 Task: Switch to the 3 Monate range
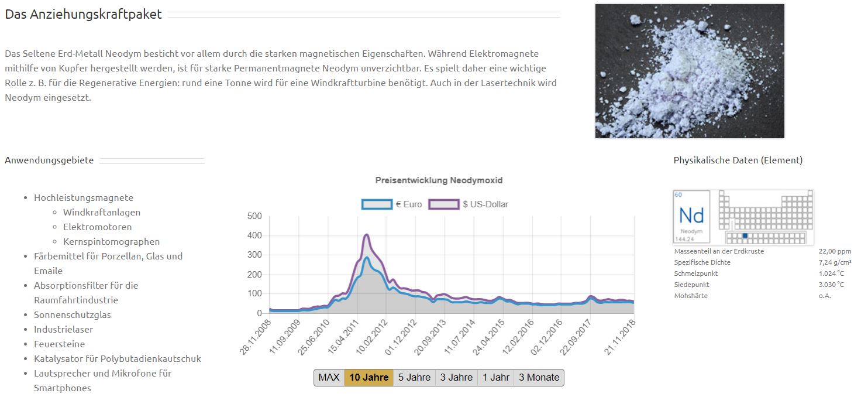[539, 378]
